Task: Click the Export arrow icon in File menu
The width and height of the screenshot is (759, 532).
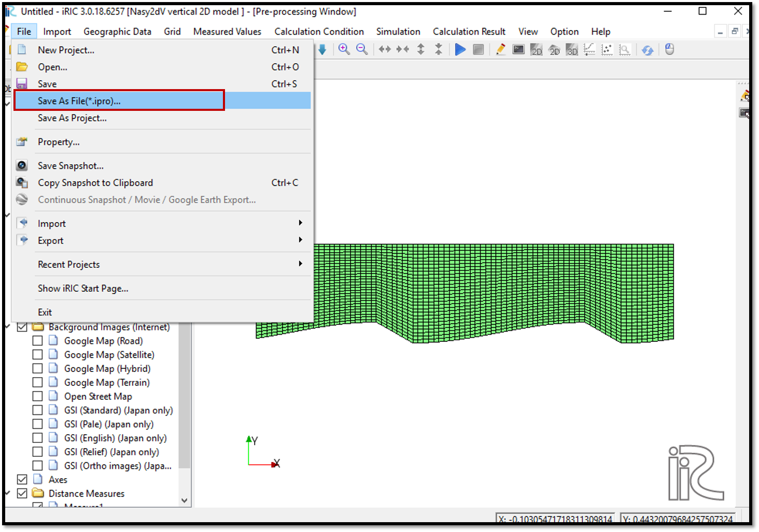Action: pyautogui.click(x=23, y=240)
